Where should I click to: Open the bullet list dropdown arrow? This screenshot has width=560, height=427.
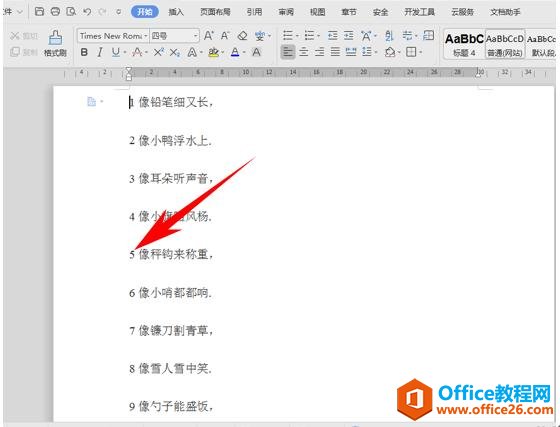click(297, 36)
